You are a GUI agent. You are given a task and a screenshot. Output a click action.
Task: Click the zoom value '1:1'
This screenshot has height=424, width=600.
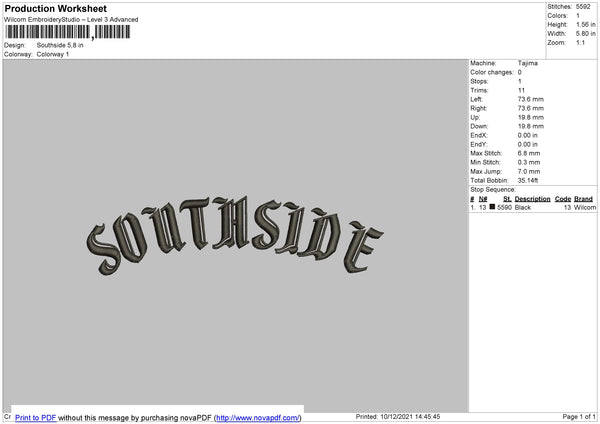click(580, 42)
